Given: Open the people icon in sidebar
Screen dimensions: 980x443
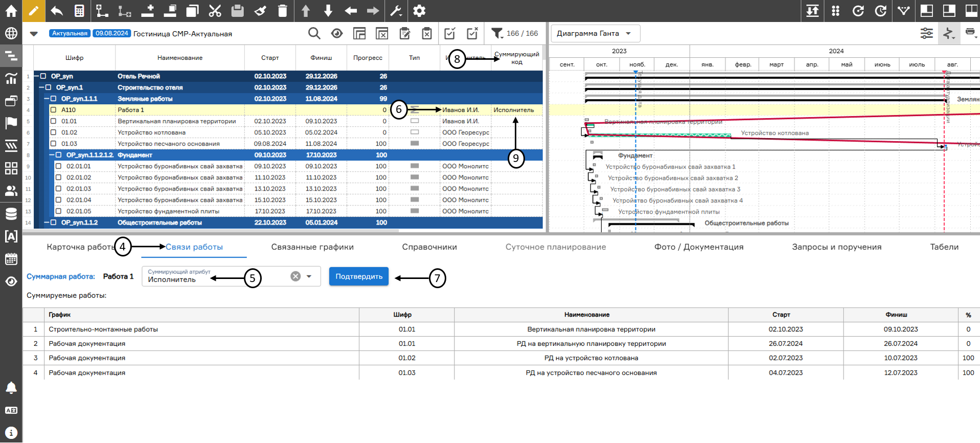Looking at the screenshot, I should click(11, 191).
